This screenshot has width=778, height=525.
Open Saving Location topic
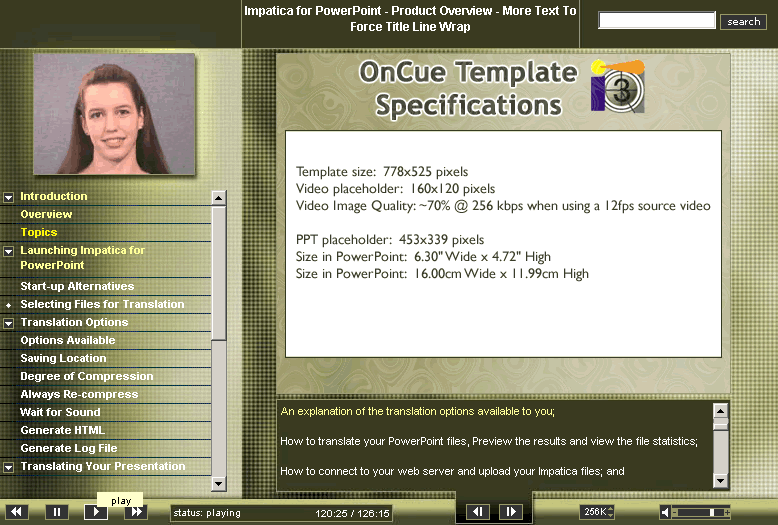pos(63,358)
